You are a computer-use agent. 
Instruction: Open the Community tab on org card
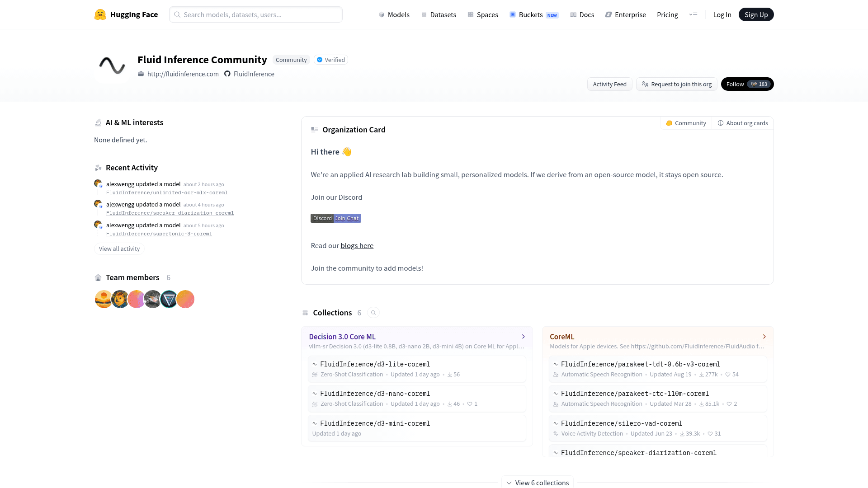[x=686, y=123]
